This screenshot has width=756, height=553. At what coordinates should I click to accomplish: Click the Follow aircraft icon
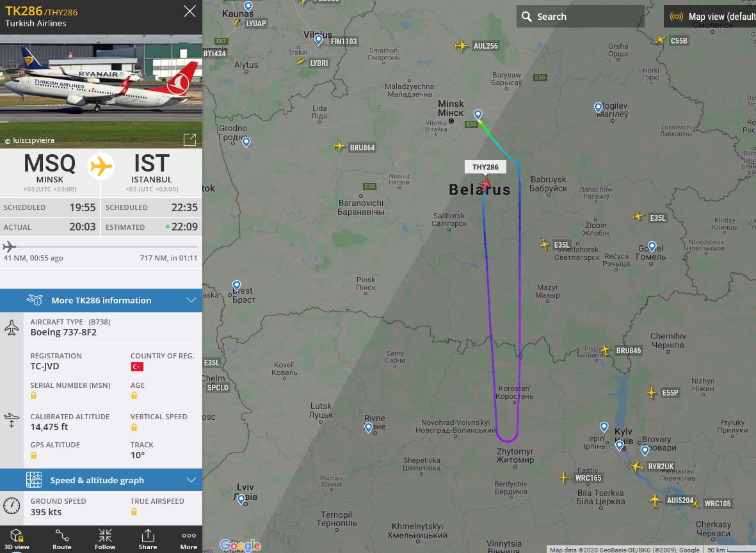tap(104, 539)
